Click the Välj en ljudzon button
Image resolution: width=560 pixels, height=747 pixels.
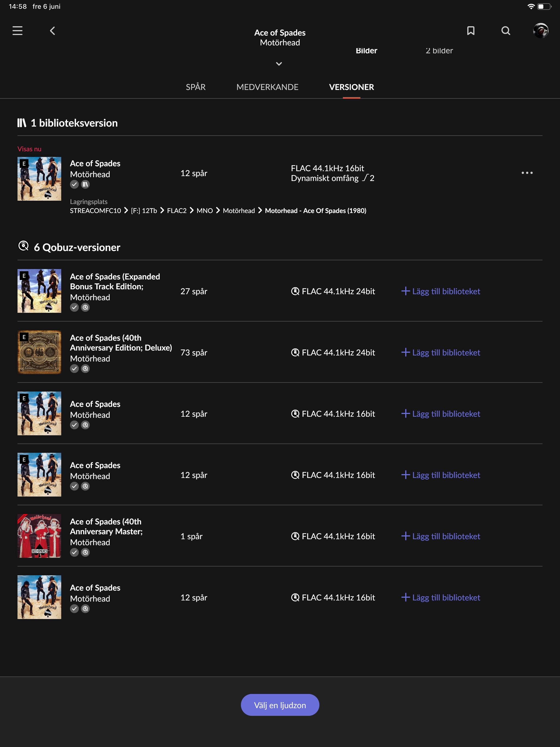280,705
